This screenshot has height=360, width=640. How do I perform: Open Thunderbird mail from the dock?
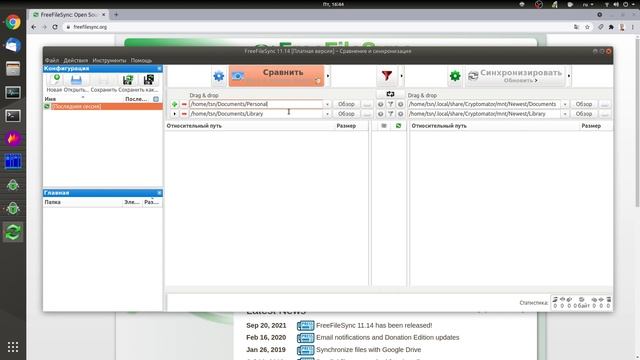[13, 45]
